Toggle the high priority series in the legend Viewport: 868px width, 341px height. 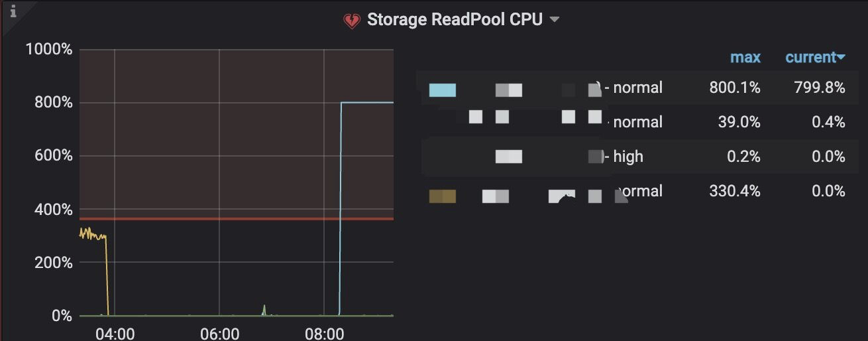pos(627,157)
